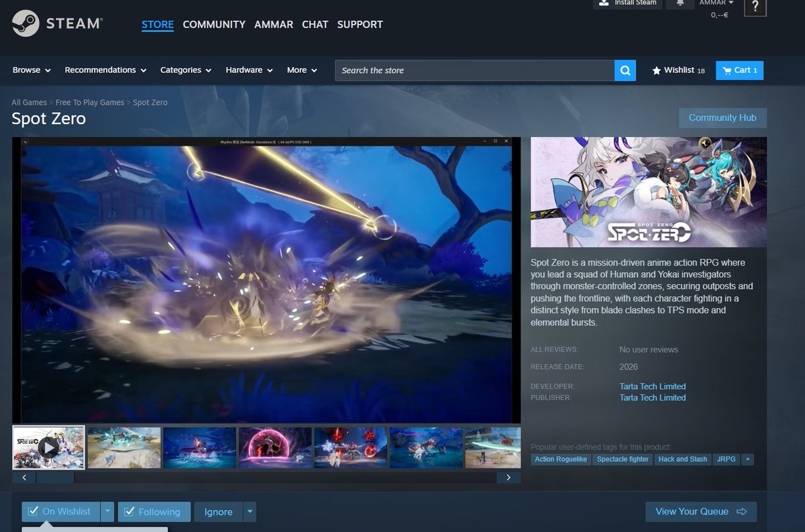Image resolution: width=805 pixels, height=532 pixels.
Task: Click the 2026 release date value
Action: coord(629,367)
